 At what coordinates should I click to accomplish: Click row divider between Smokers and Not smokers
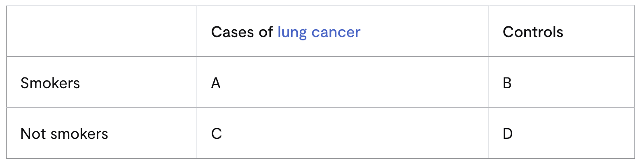(x=102, y=108)
